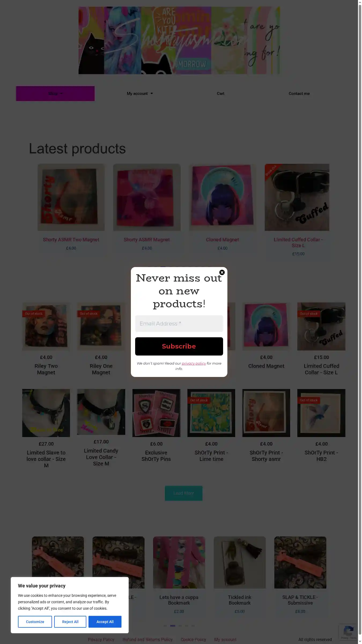
Task: Expand the My account dropdown arrow
Action: tap(152, 94)
